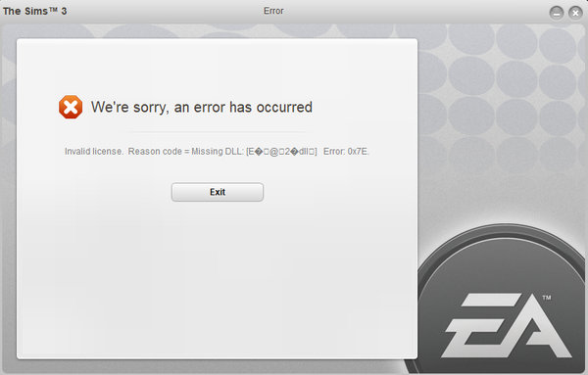Click the "Missing DLL:" label
The height and width of the screenshot is (375, 588).
point(218,152)
